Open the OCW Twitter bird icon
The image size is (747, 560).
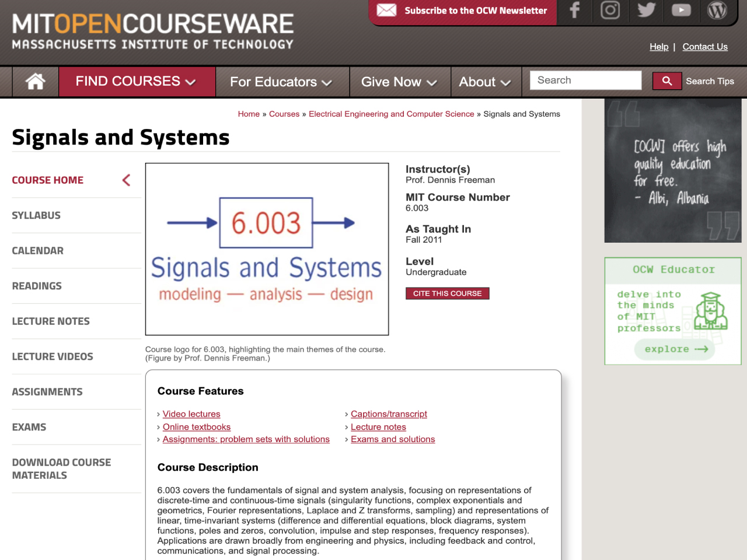pyautogui.click(x=646, y=10)
